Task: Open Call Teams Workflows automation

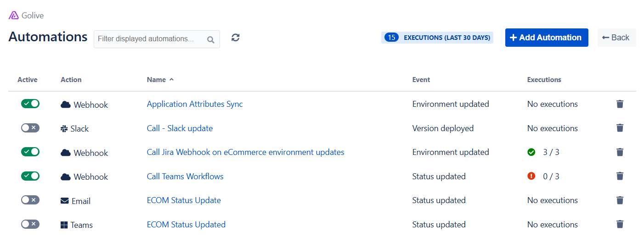Action: pyautogui.click(x=185, y=176)
